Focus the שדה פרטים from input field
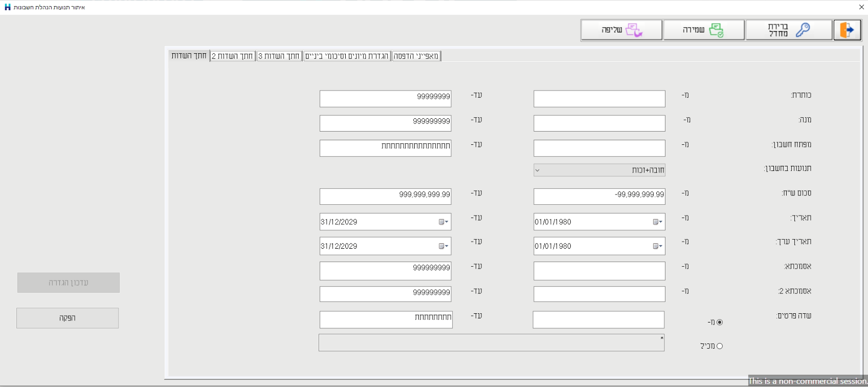Screen dimensions: 868x387 pyautogui.click(x=598, y=319)
